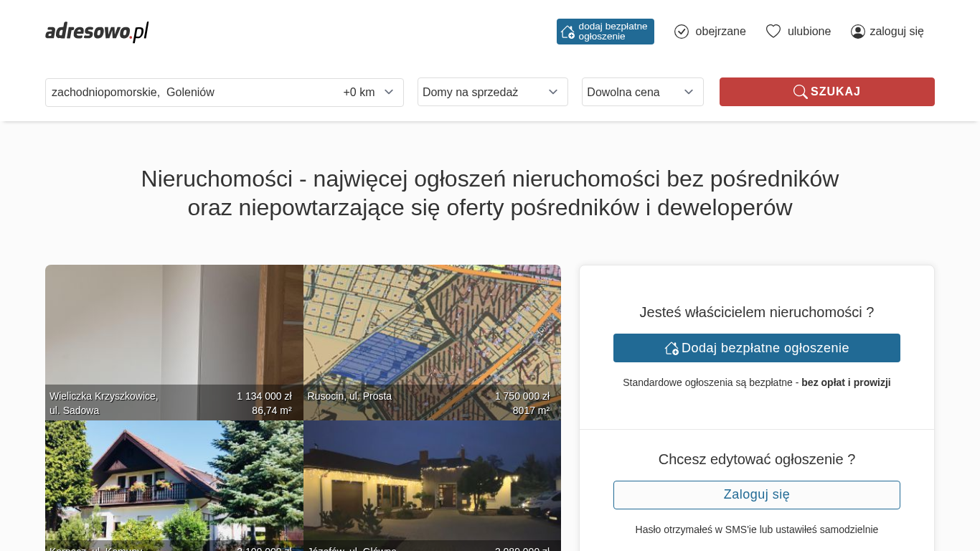Screen dimensions: 980x551
Task: Open the Dowolna cena price dropdown
Action: (642, 92)
